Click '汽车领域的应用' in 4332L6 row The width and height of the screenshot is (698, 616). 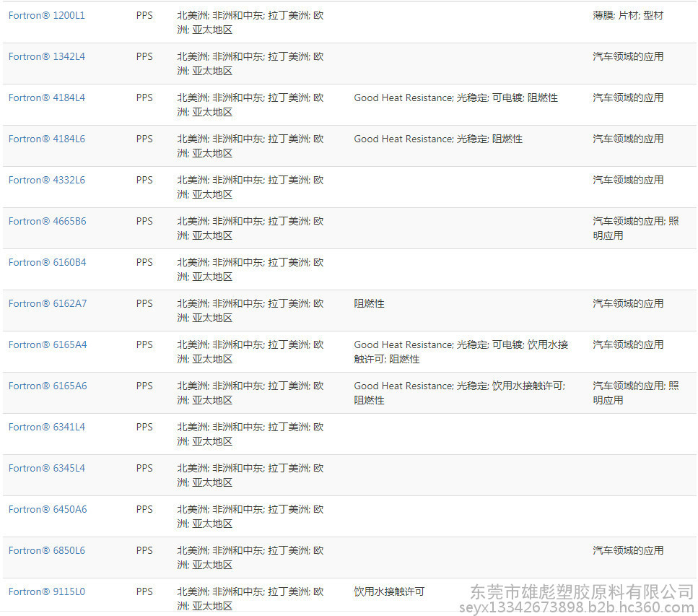click(628, 180)
